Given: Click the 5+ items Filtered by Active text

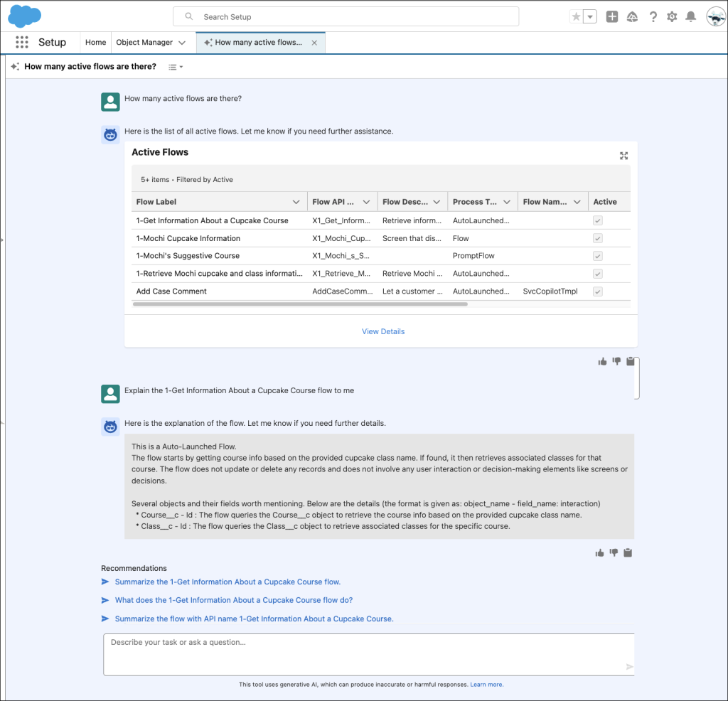Looking at the screenshot, I should 187,180.
